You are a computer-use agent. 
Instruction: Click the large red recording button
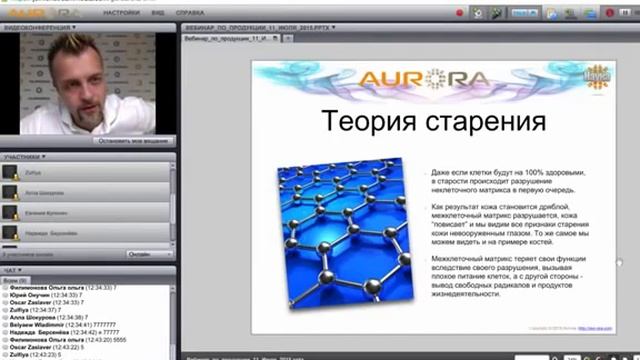[x=610, y=13]
